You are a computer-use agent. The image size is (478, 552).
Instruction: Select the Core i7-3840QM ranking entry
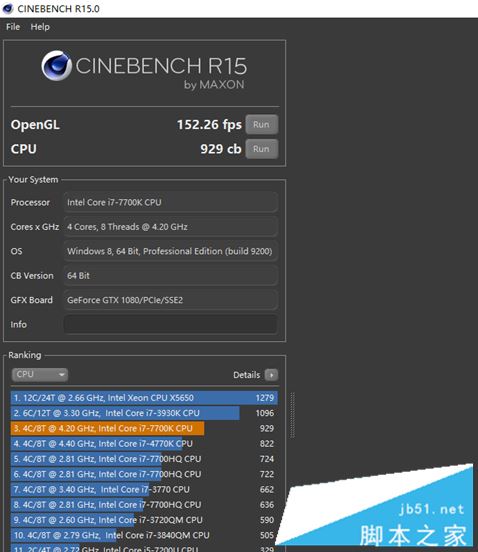[x=144, y=535]
